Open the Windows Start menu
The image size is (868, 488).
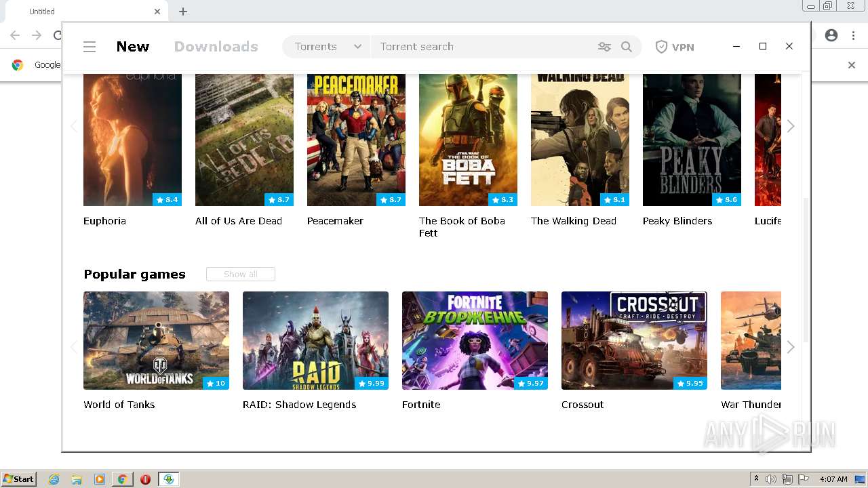click(x=19, y=479)
